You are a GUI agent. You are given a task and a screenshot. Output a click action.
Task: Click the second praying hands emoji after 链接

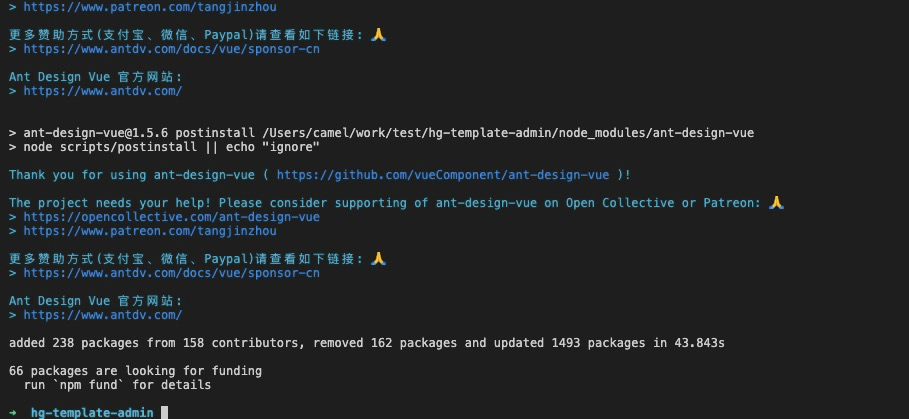pyautogui.click(x=378, y=258)
